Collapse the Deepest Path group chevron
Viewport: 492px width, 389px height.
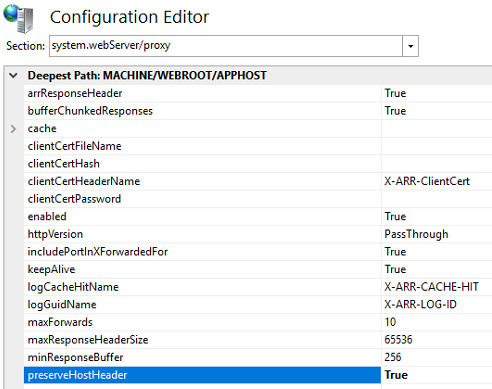point(13,75)
